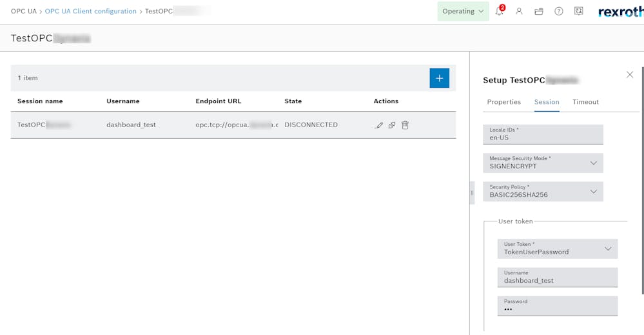644x335 pixels.
Task: Switch to the Properties tab
Action: (x=503, y=102)
